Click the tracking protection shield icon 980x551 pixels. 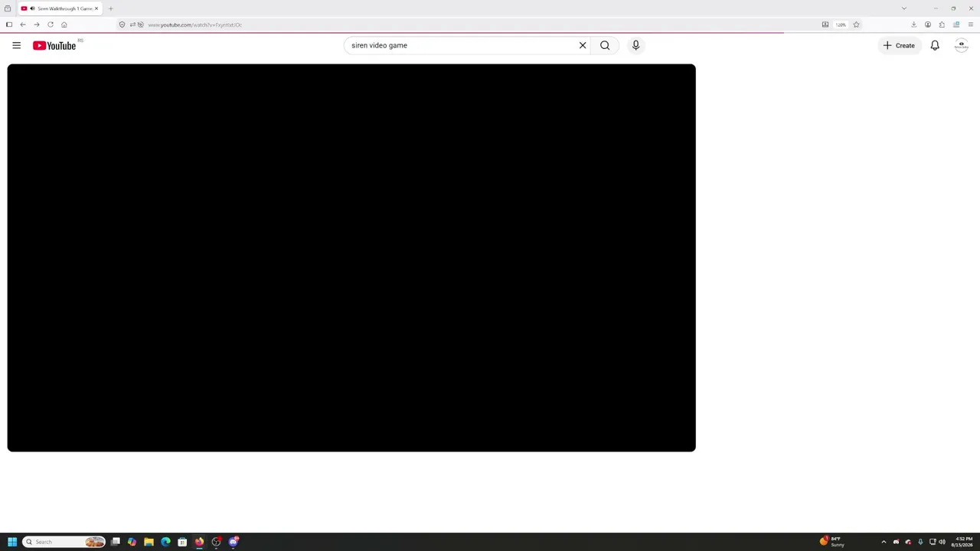(122, 24)
